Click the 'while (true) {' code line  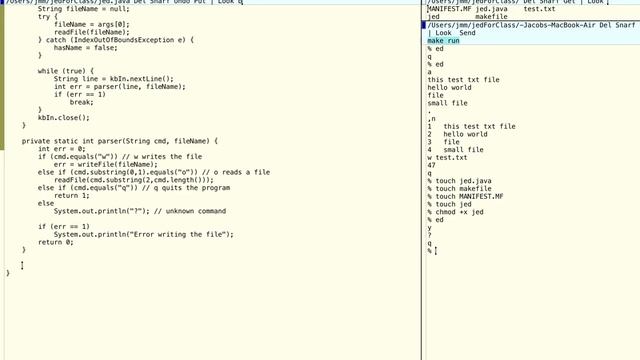[x=65, y=71]
